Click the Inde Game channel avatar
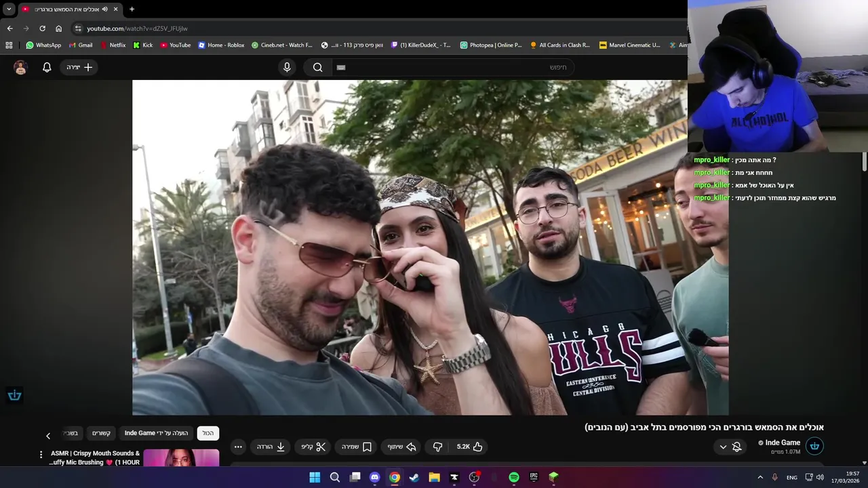Image resolution: width=868 pixels, height=488 pixels. [814, 446]
